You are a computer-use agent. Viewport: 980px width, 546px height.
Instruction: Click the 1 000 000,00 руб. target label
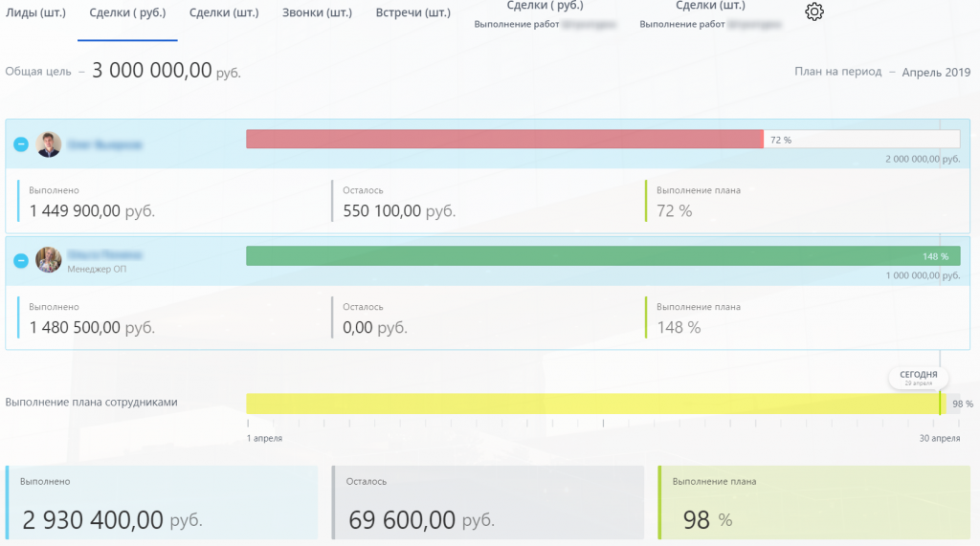pyautogui.click(x=923, y=275)
